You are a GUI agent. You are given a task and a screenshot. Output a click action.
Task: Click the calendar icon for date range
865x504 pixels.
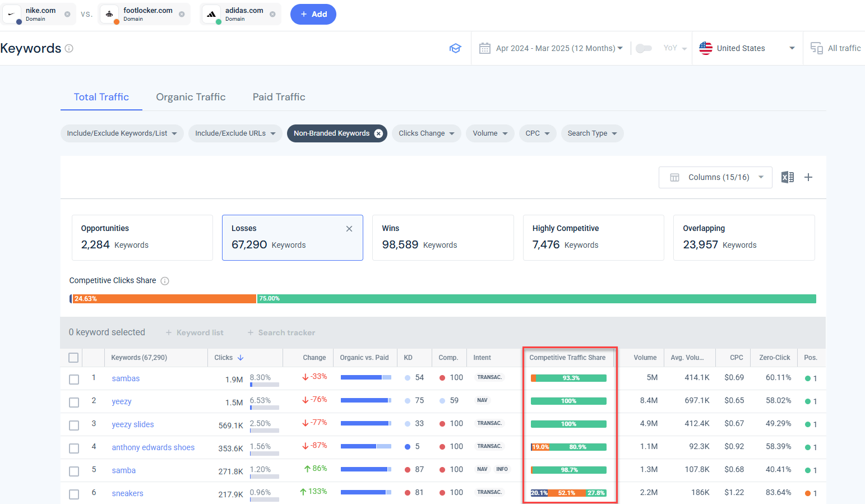click(x=485, y=48)
